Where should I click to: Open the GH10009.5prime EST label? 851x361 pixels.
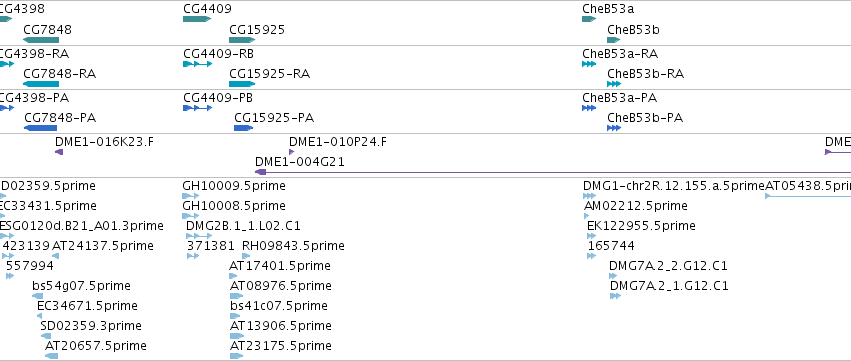(234, 186)
